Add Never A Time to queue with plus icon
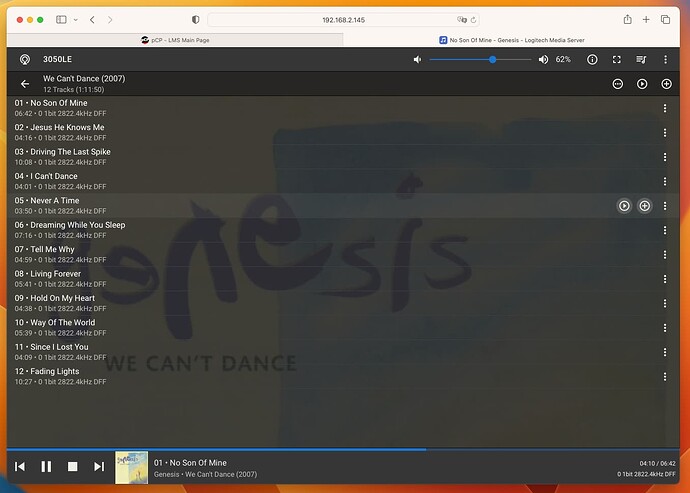Image resolution: width=690 pixels, height=493 pixels. tap(645, 206)
